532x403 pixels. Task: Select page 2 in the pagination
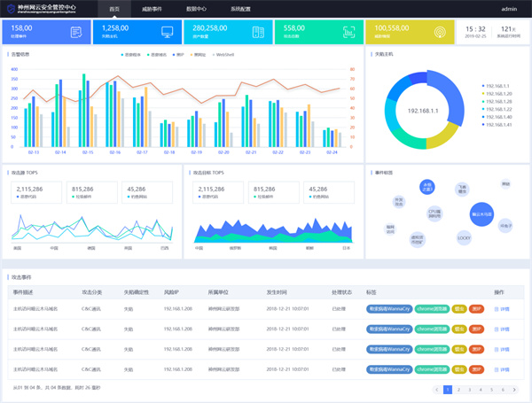click(x=458, y=389)
